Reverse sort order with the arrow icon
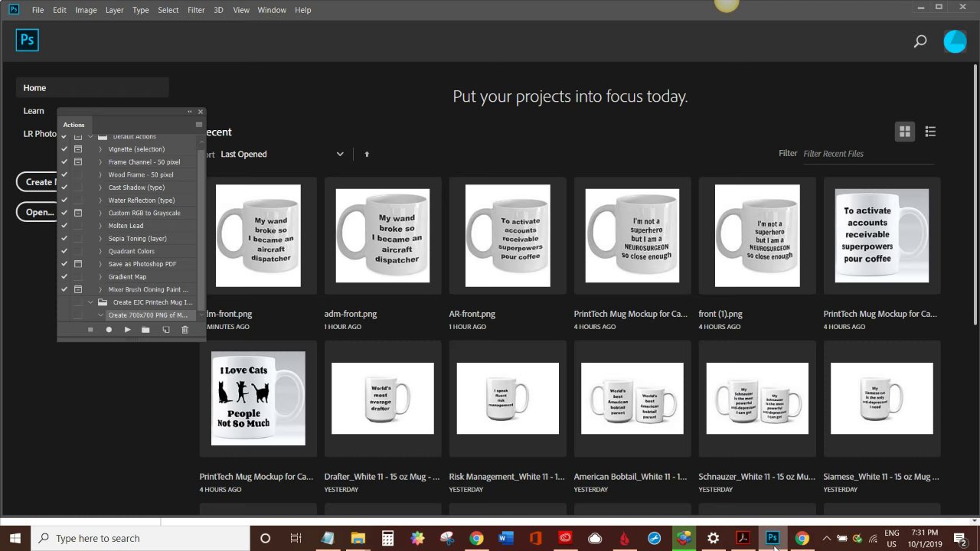This screenshot has width=980, height=551. (x=367, y=154)
